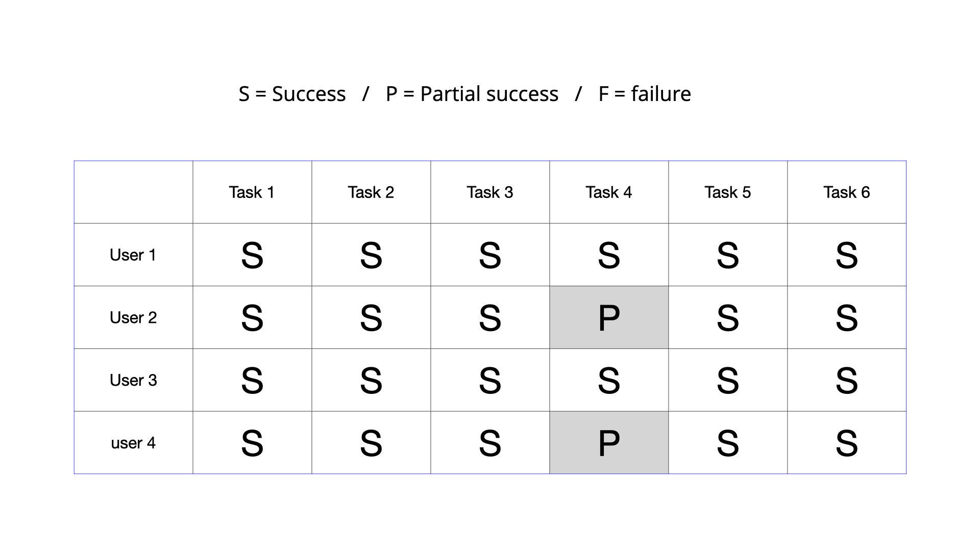
Task: Click the grey P cell for User 2
Action: (609, 317)
